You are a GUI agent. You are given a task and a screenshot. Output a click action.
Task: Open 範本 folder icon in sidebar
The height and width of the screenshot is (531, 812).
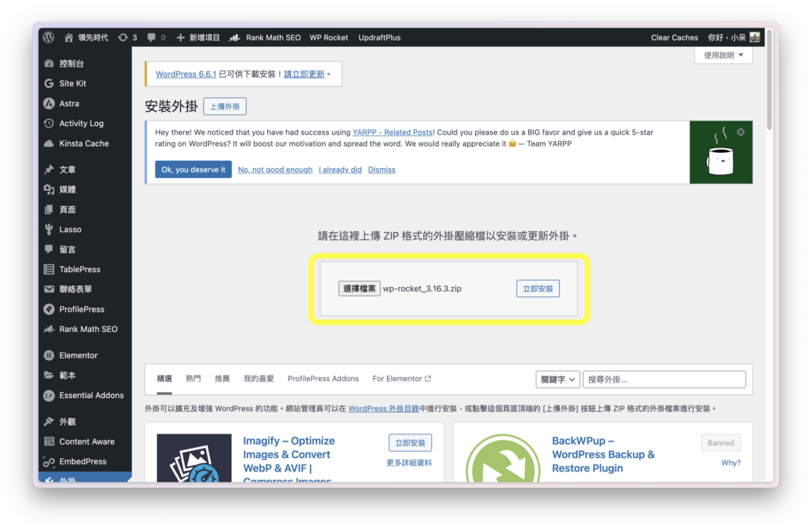[49, 375]
